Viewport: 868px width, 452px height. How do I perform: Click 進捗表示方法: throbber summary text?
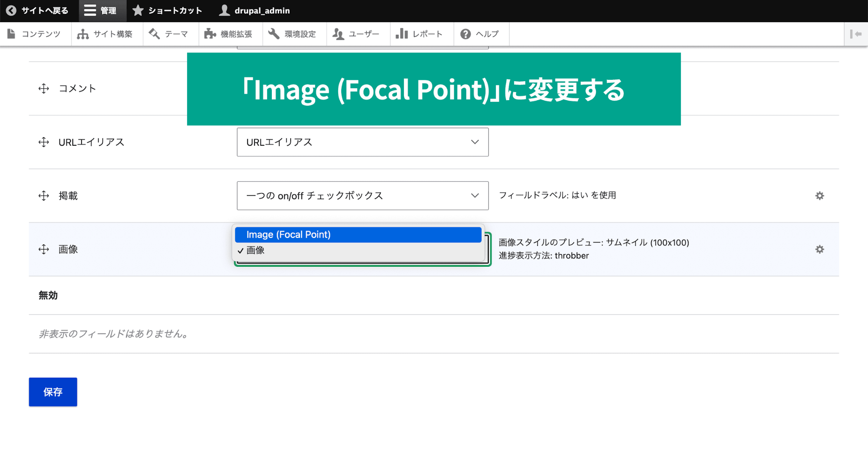[544, 255]
